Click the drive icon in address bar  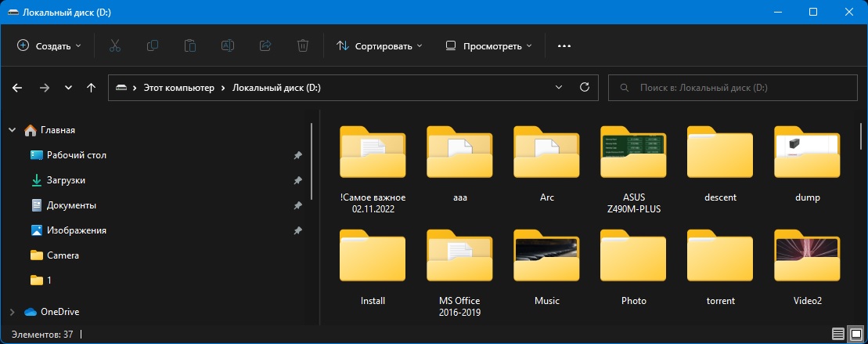click(121, 88)
